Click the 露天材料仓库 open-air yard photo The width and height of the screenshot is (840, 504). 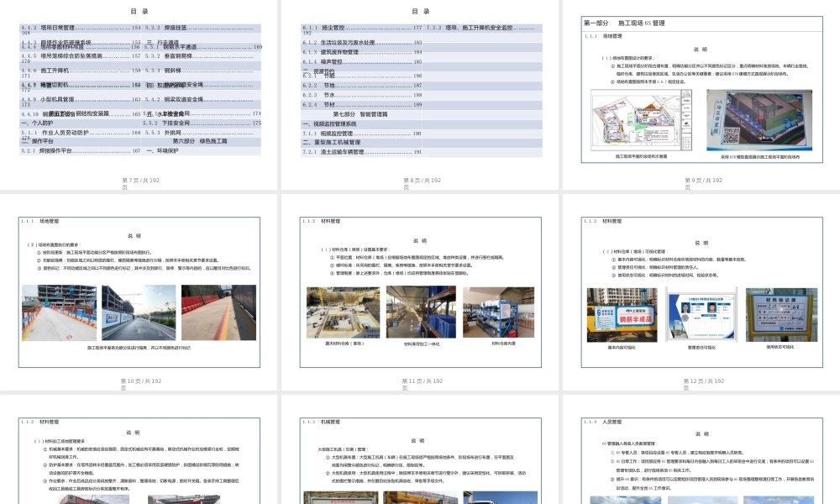tap(344, 312)
